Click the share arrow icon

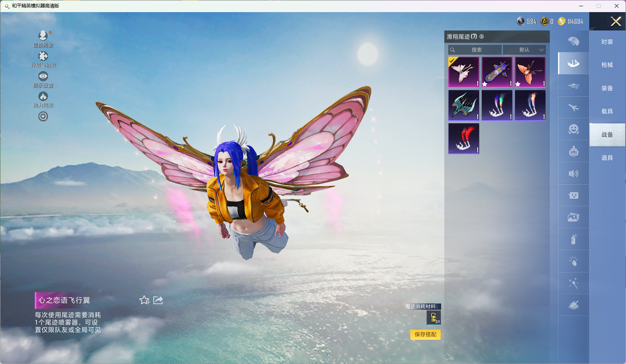click(x=158, y=300)
